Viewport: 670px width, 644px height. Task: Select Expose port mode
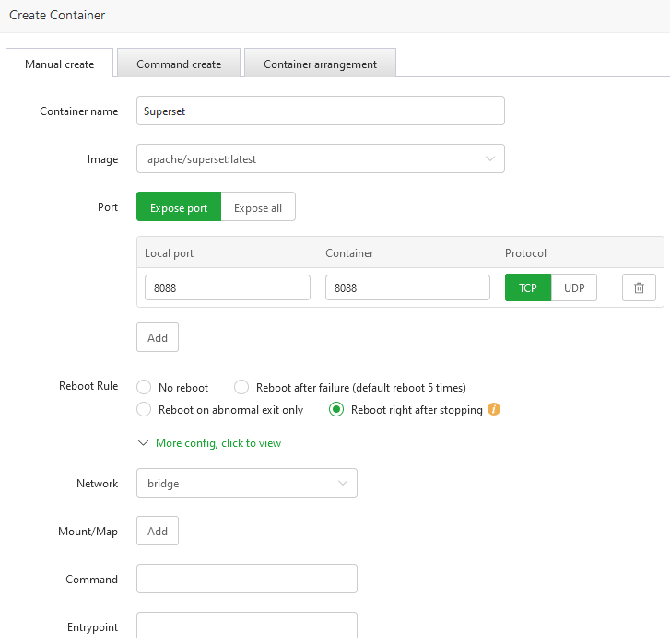pos(179,207)
